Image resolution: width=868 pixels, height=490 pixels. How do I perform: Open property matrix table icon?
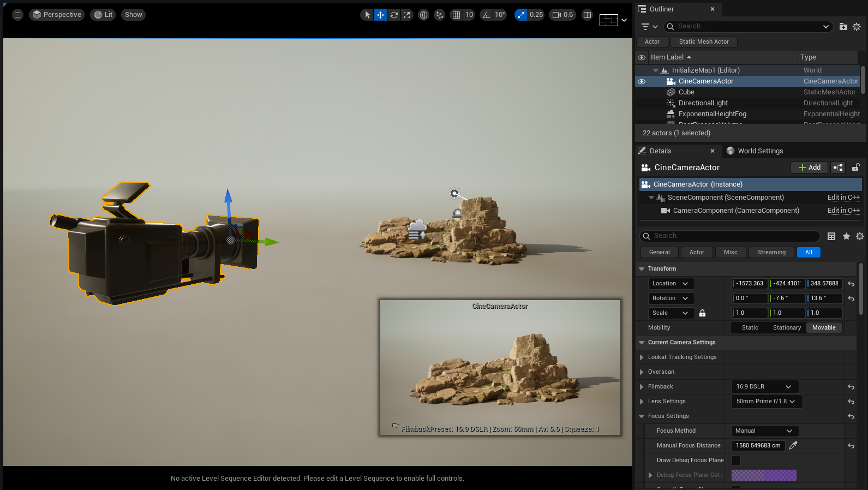[831, 236]
